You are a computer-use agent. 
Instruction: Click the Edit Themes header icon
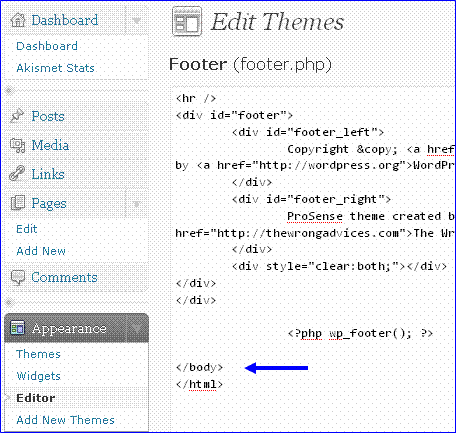pos(187,21)
